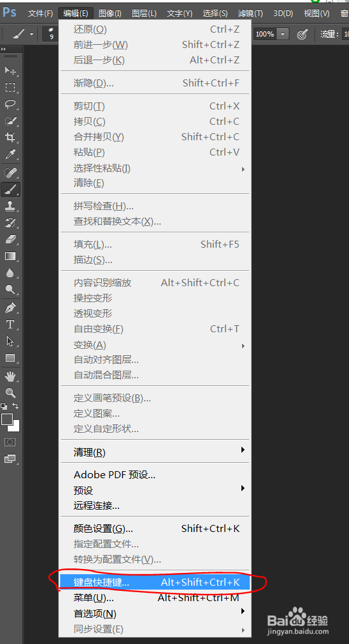This screenshot has height=644, width=349.
Task: Select the Dodge tool
Action: [10, 289]
